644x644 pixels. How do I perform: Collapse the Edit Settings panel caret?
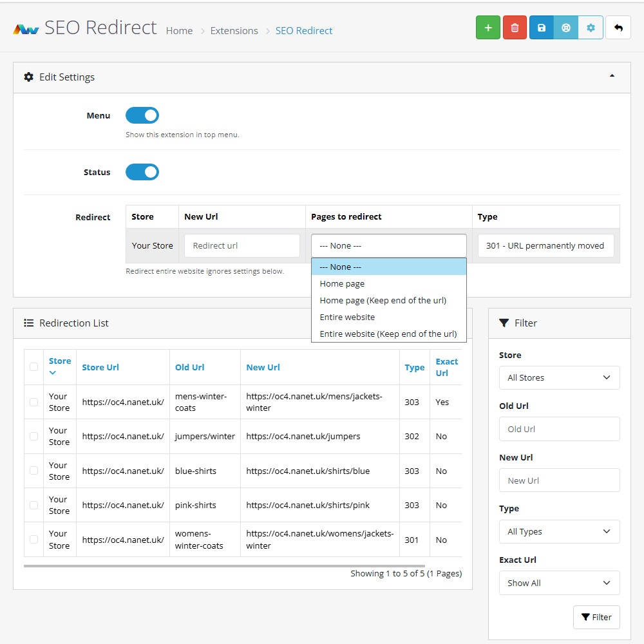tap(612, 76)
